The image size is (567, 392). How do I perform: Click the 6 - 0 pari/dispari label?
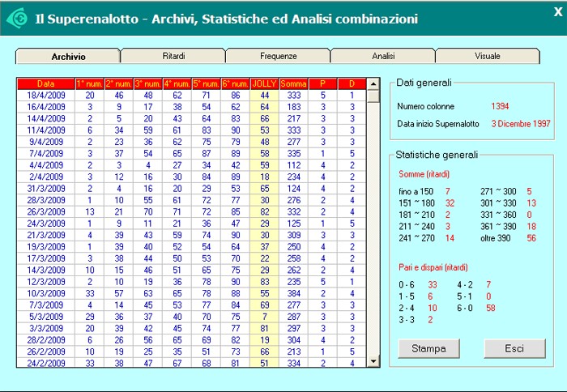click(x=465, y=308)
